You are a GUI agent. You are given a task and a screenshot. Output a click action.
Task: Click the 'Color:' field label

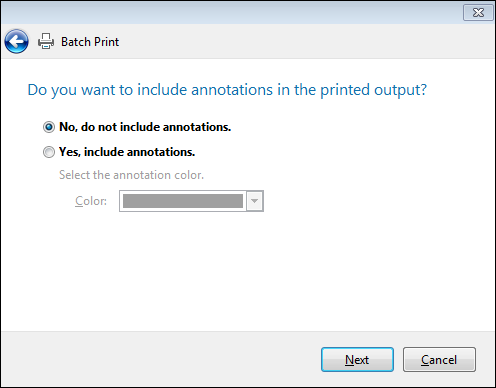click(x=91, y=201)
